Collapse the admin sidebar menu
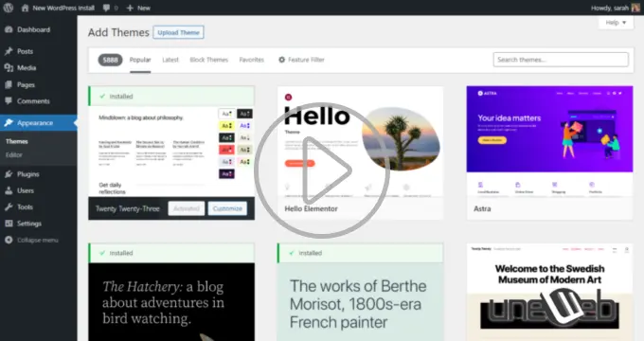The height and width of the screenshot is (341, 644). point(31,240)
